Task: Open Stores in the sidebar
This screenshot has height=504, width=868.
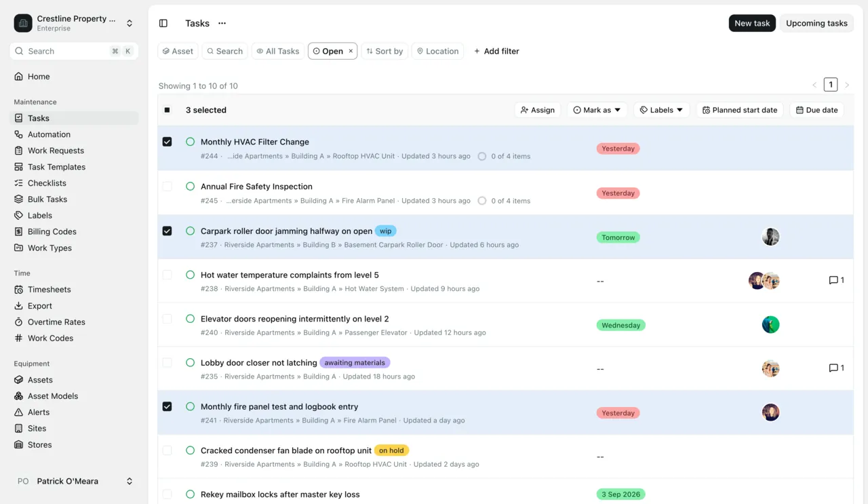Action: (74, 445)
